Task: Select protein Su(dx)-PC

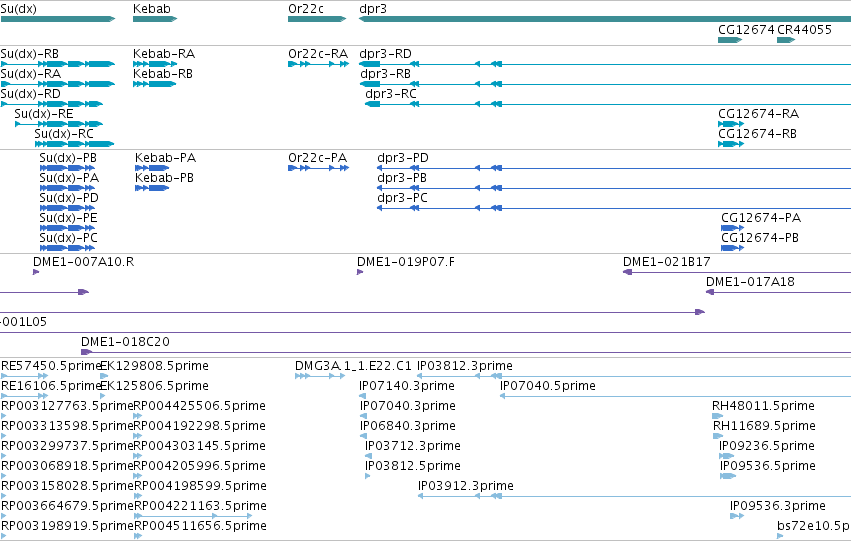Action: pyautogui.click(x=67, y=249)
